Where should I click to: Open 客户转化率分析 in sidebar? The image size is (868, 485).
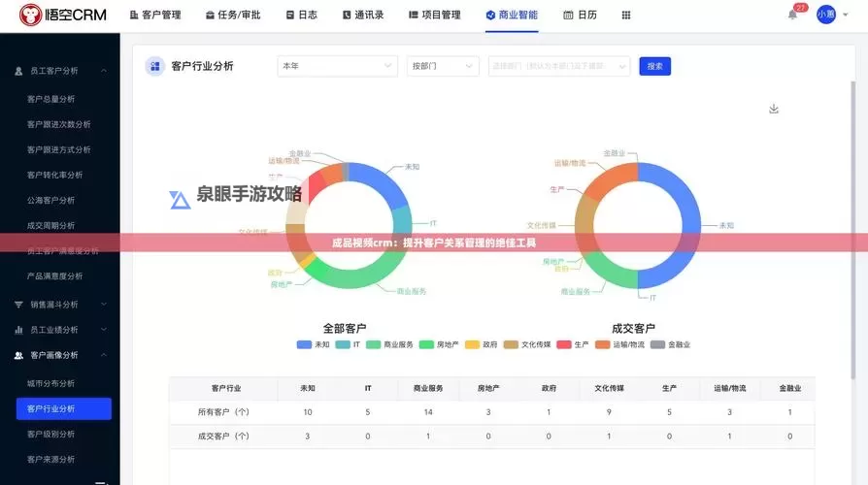pos(54,175)
